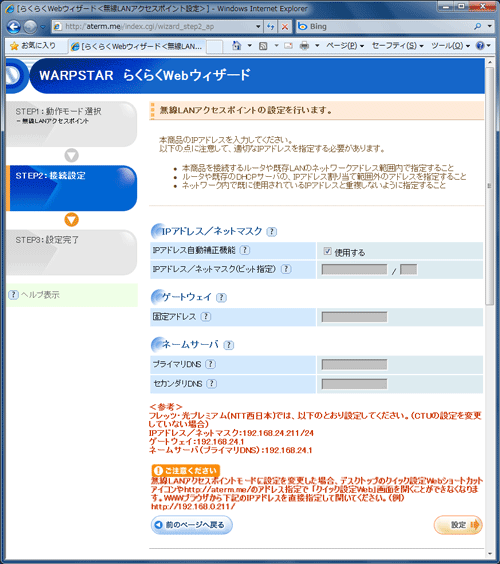Click the red stop loading icon
Image resolution: width=500 pixels, height=564 pixels.
(x=285, y=27)
